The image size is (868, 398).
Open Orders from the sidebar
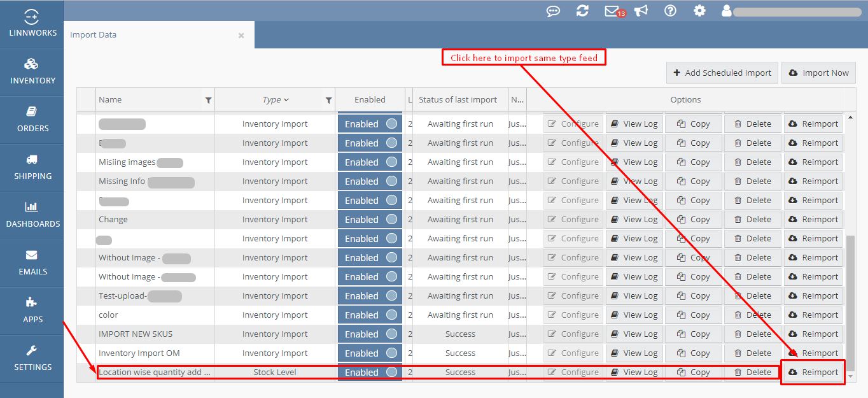tap(32, 120)
